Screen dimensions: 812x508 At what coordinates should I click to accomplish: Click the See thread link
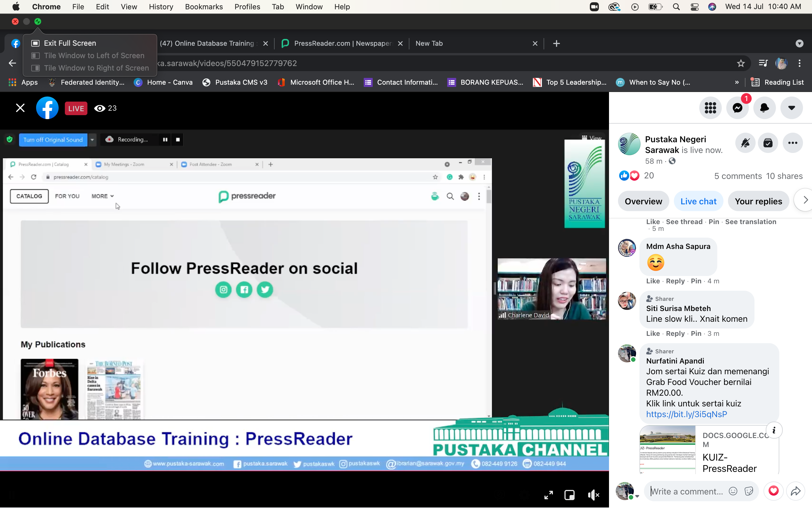684,222
